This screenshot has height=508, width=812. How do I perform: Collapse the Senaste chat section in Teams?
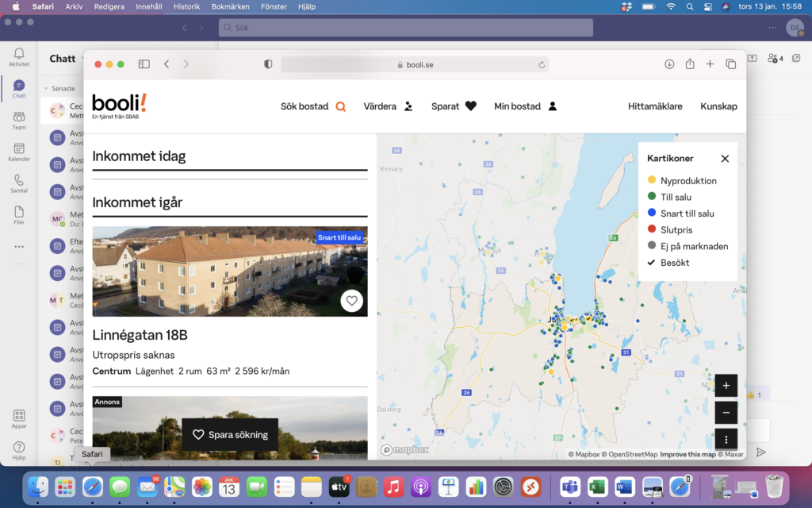[46, 89]
